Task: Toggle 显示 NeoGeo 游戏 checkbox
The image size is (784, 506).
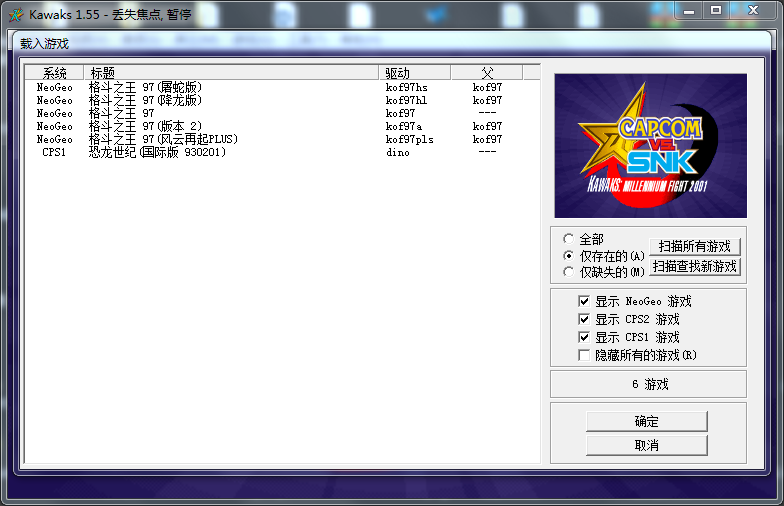Action: tap(584, 301)
